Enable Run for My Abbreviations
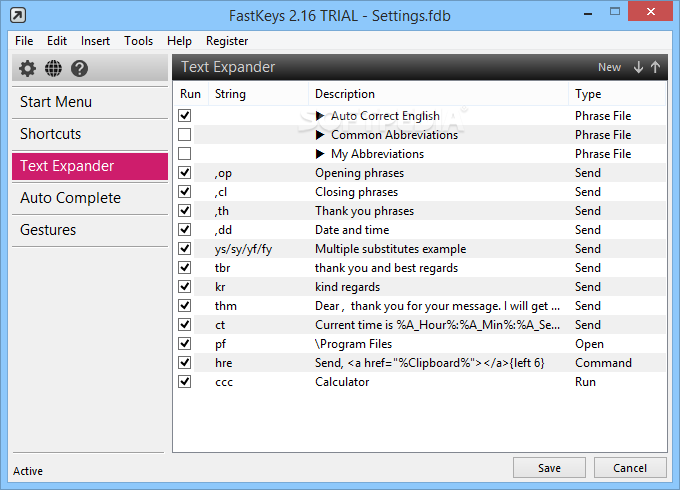The height and width of the screenshot is (490, 680). [x=185, y=154]
